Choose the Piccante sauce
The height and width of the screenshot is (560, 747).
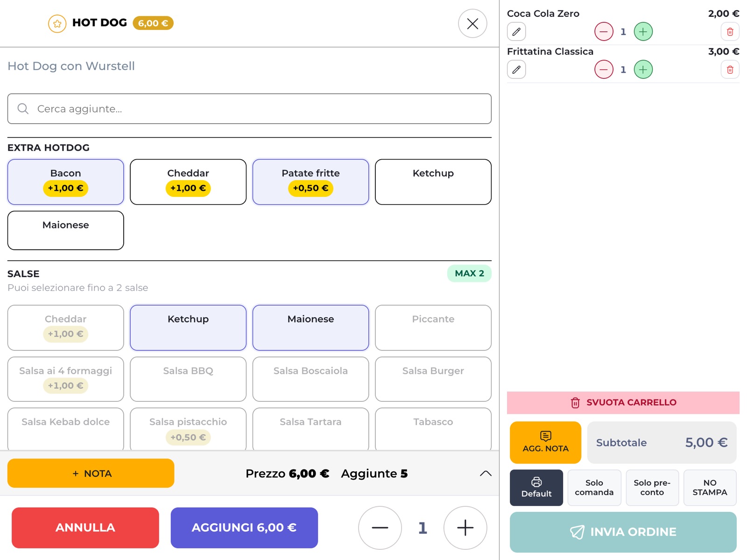433,328
